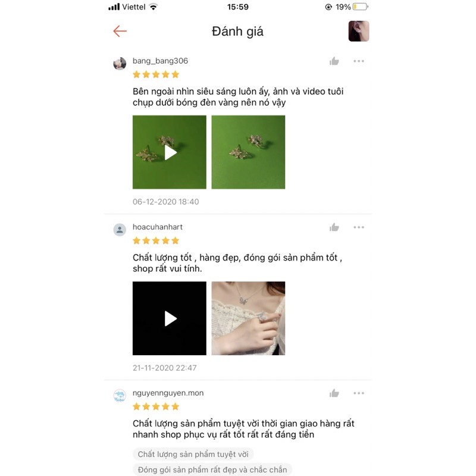The width and height of the screenshot is (476, 476).
Task: Like bang_bang306's review with thumbs-up
Action: [x=334, y=61]
